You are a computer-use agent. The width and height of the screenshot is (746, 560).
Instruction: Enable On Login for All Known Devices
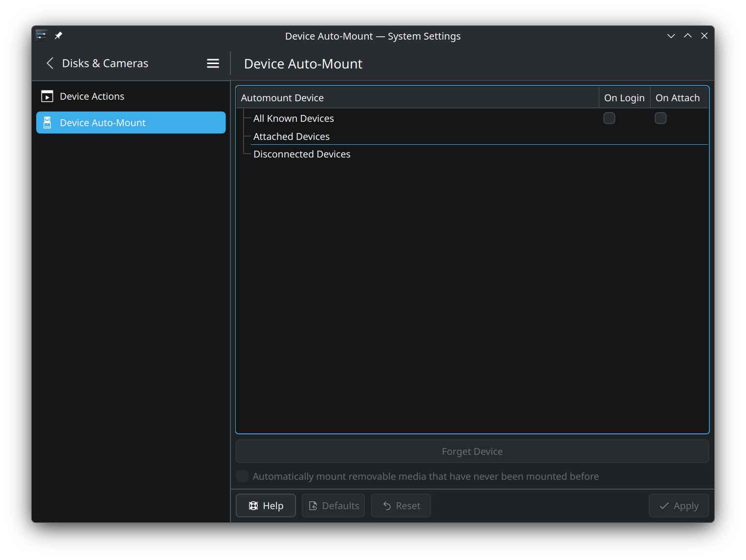point(609,118)
